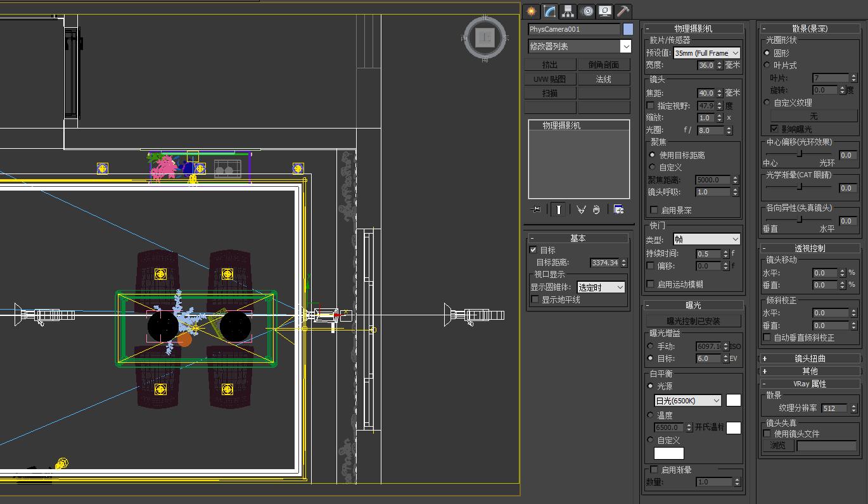Open the 日光(6500K) light source dropdown
This screenshot has width=868, height=504.
pyautogui.click(x=687, y=400)
